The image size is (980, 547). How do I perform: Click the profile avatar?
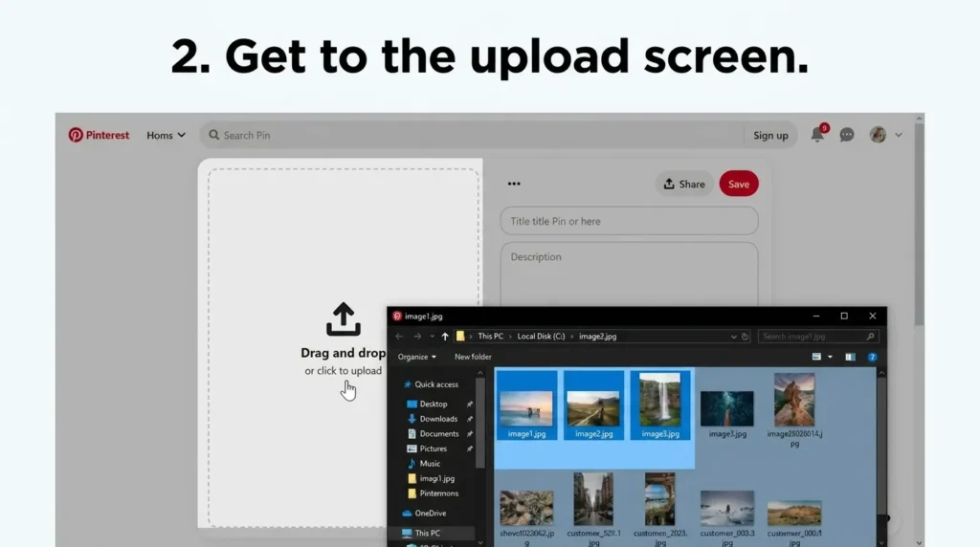(878, 134)
